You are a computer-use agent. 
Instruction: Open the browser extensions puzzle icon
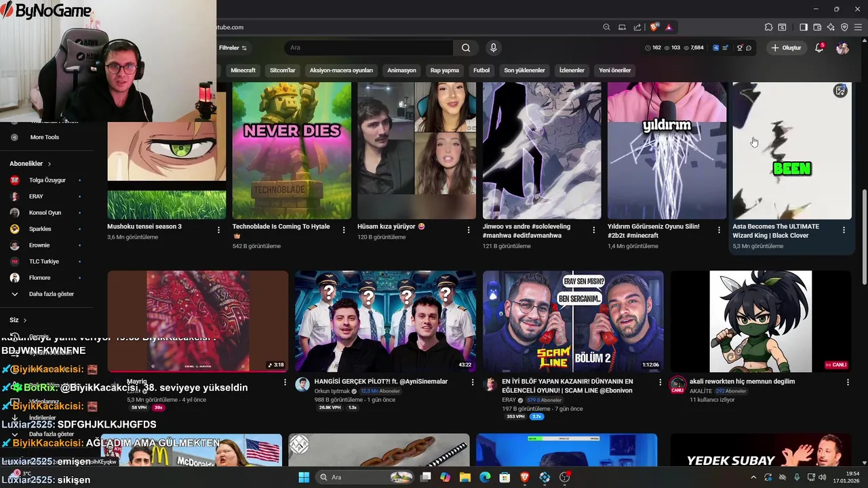[x=768, y=27]
